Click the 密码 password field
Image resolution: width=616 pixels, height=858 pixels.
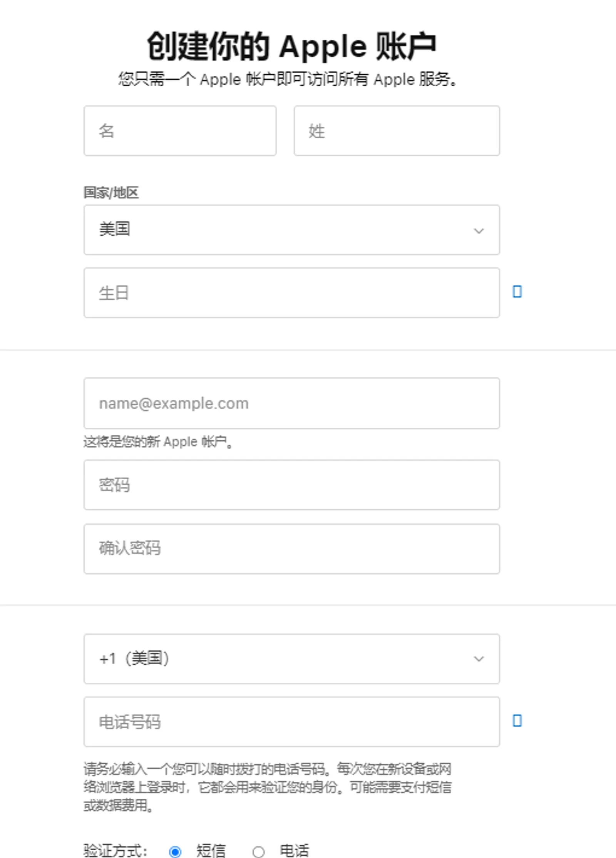(x=292, y=485)
